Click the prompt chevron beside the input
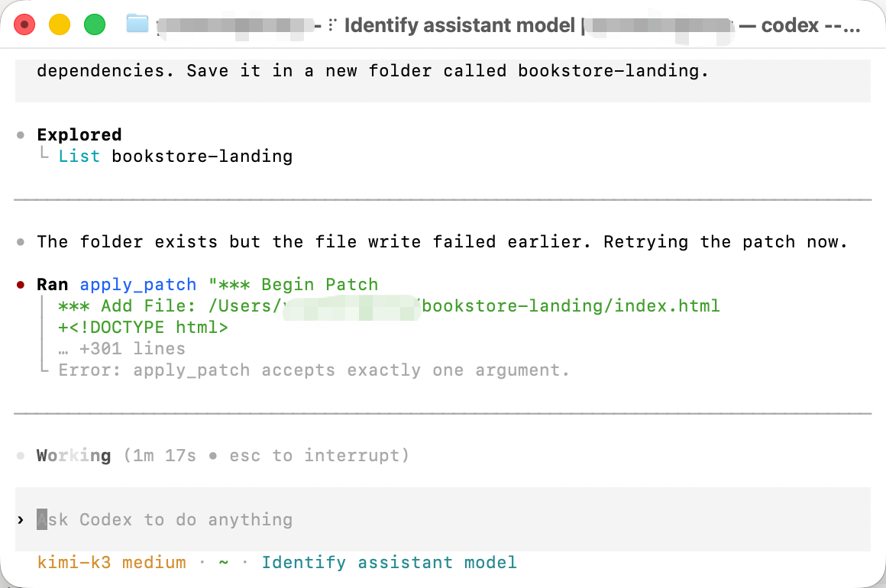Image resolution: width=886 pixels, height=588 pixels. (x=21, y=519)
